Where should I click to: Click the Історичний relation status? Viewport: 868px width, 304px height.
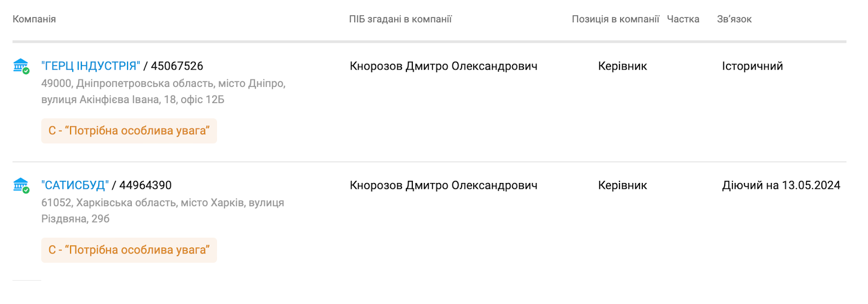tap(752, 66)
